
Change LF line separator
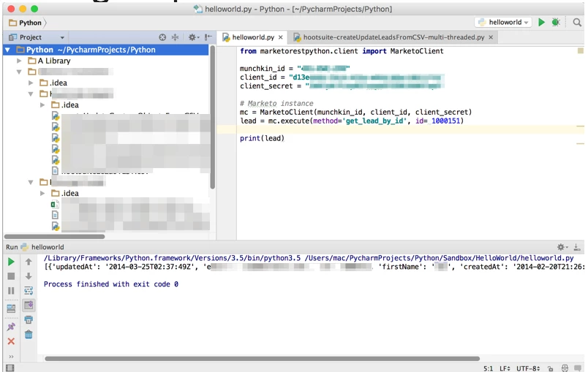pos(505,368)
